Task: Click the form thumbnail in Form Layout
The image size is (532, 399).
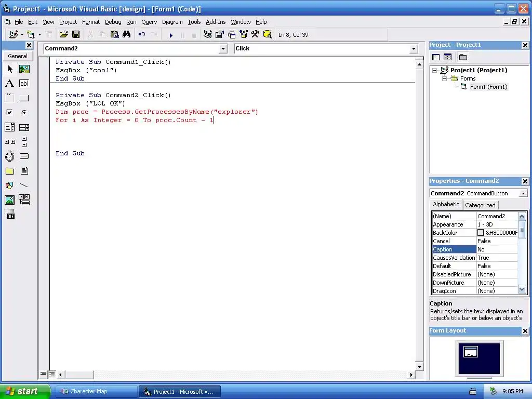Action: (471, 352)
